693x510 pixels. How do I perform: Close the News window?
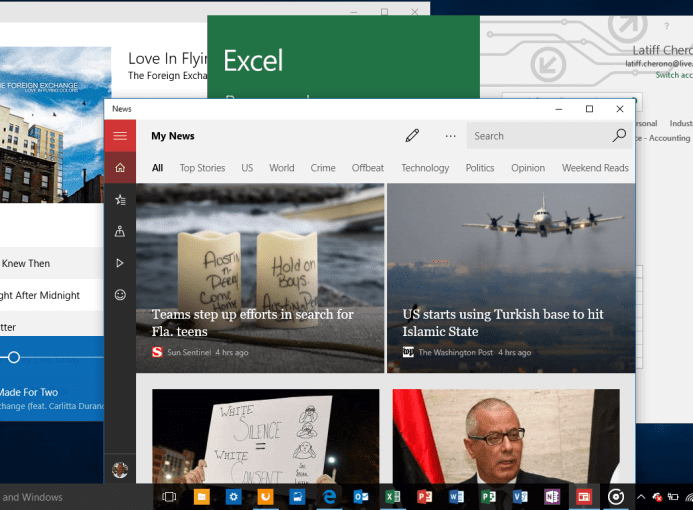tap(620, 109)
